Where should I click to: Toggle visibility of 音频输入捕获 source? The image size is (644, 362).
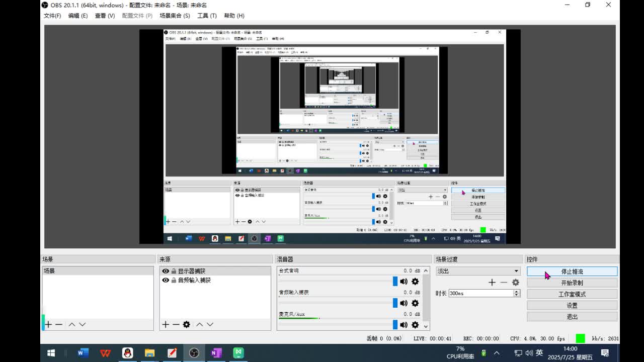click(166, 281)
